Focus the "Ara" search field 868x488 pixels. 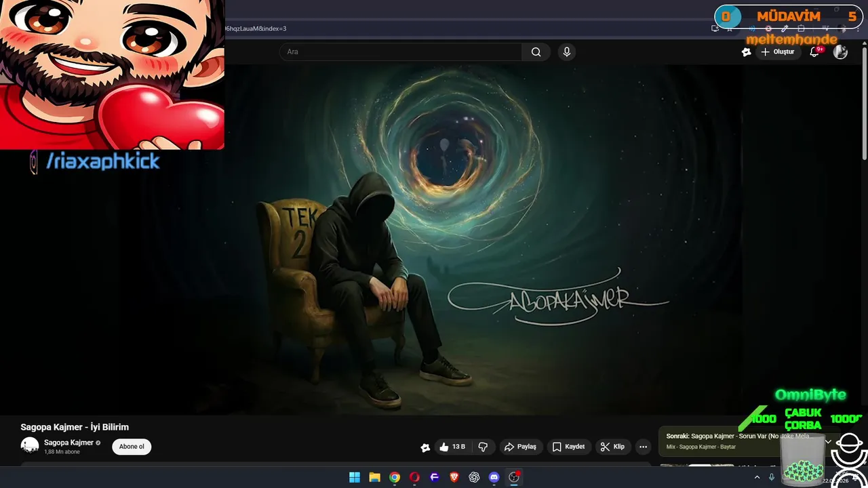click(x=400, y=52)
